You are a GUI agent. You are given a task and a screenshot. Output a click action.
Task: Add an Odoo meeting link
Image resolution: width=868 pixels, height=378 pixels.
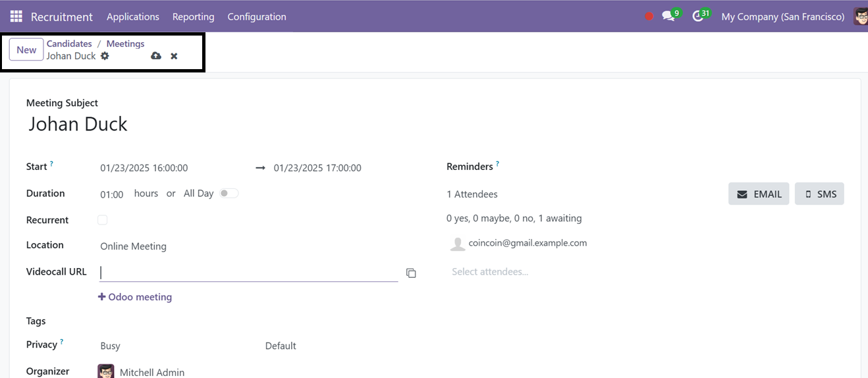pyautogui.click(x=135, y=297)
